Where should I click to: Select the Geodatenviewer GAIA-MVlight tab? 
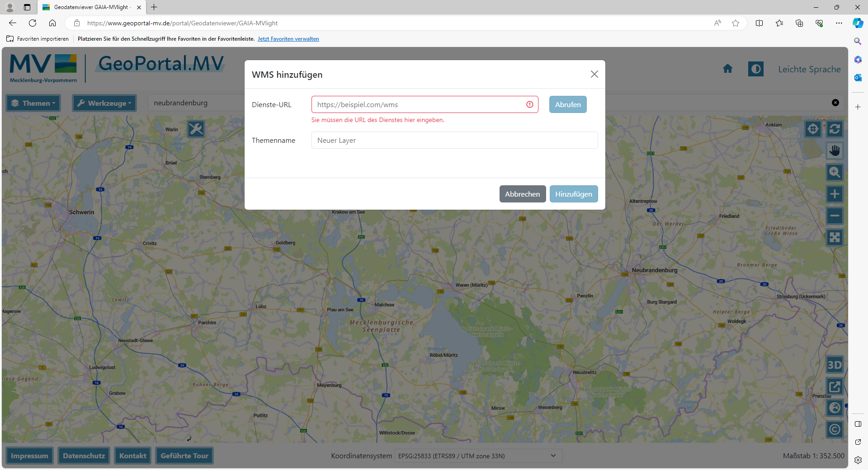click(92, 7)
